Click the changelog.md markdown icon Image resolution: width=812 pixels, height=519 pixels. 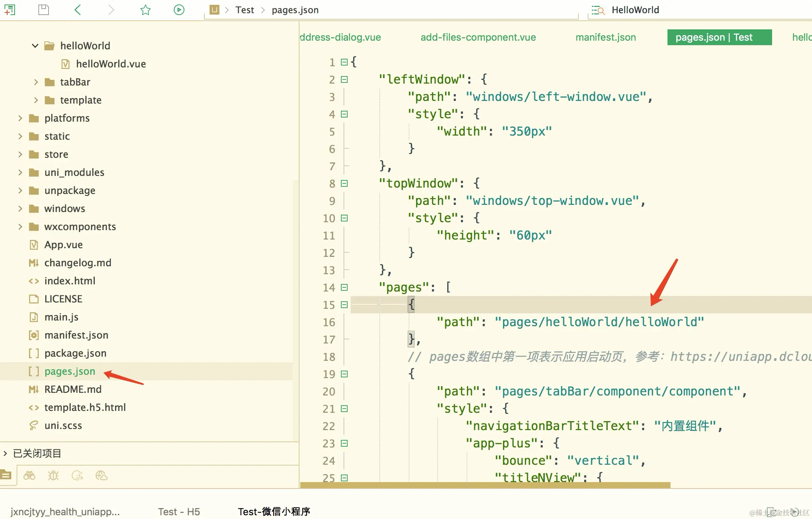click(33, 263)
